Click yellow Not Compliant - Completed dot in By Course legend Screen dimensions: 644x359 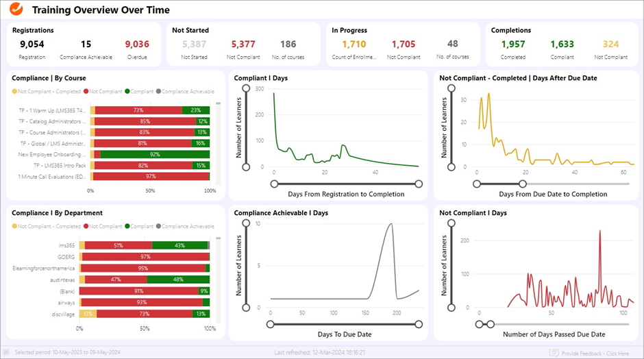[x=14, y=91]
